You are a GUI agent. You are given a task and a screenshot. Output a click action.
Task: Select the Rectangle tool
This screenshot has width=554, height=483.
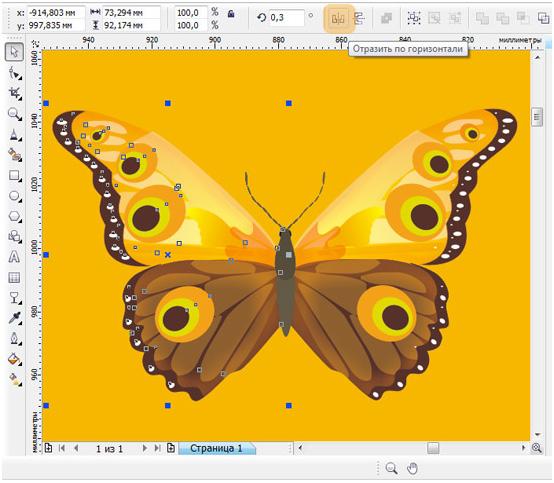[x=14, y=175]
